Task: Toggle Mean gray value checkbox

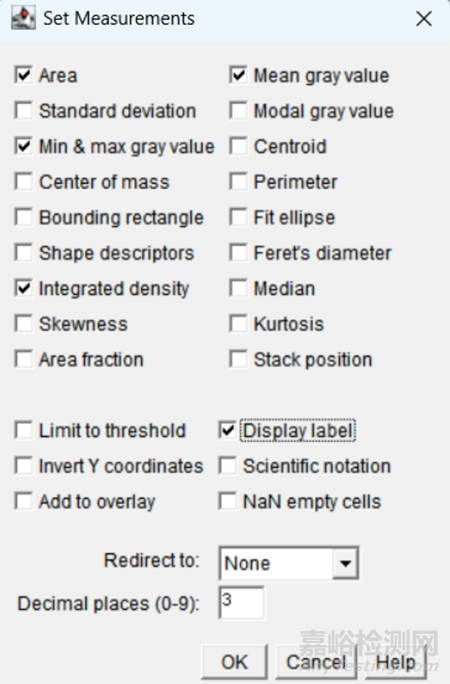Action: 238,75
